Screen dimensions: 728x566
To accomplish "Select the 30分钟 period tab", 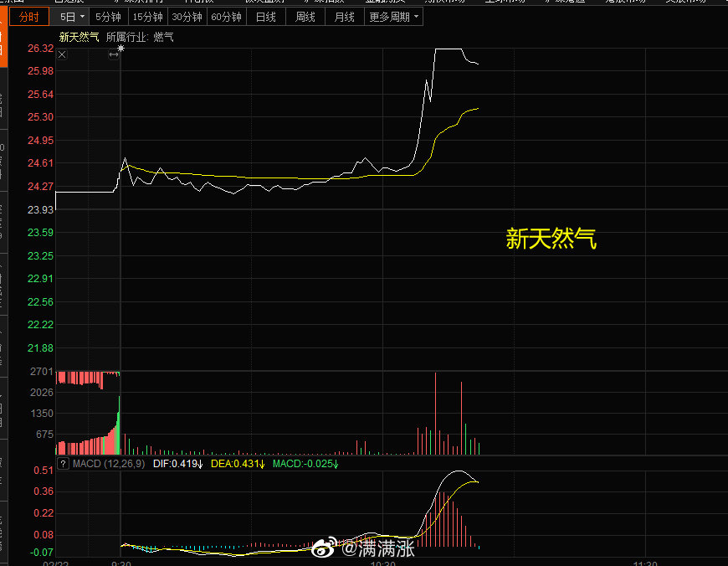I will pyautogui.click(x=187, y=18).
